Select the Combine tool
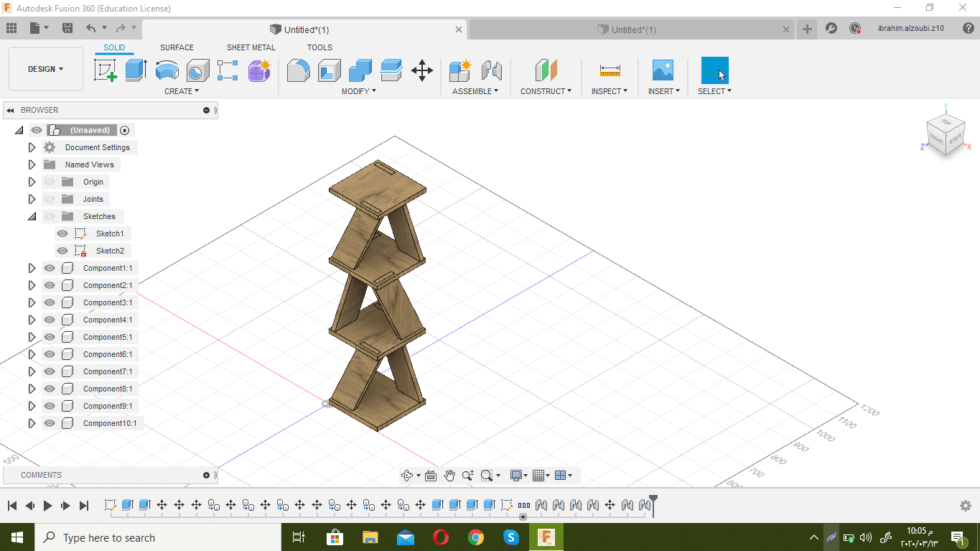 pos(360,70)
